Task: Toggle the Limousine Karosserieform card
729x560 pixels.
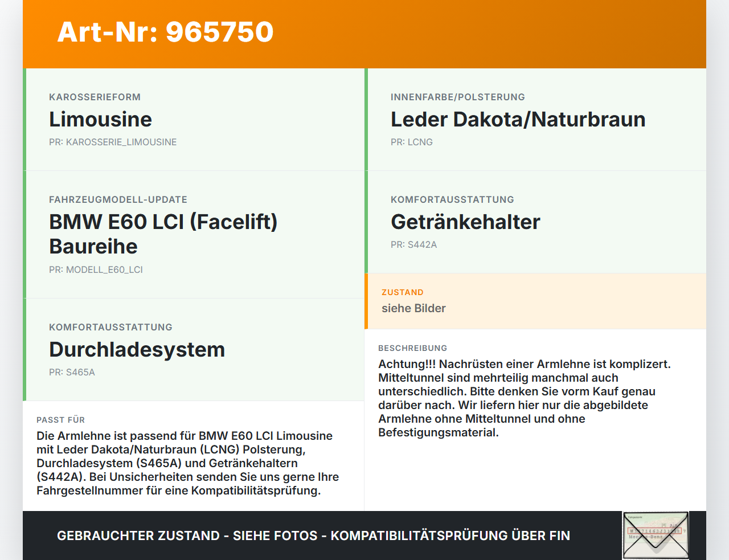Action: coord(194,119)
